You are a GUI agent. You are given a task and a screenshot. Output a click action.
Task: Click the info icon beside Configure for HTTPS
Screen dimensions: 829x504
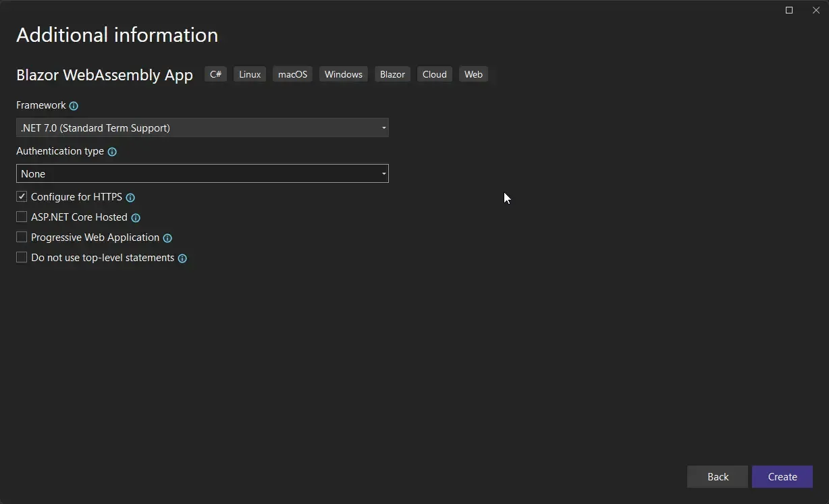pos(130,197)
